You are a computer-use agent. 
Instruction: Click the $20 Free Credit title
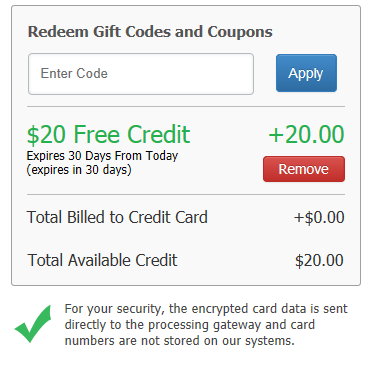pos(108,134)
